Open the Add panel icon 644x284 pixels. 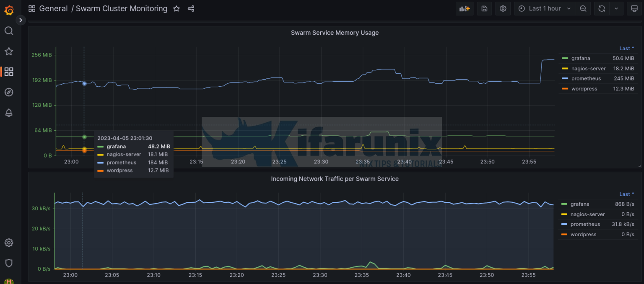point(464,8)
